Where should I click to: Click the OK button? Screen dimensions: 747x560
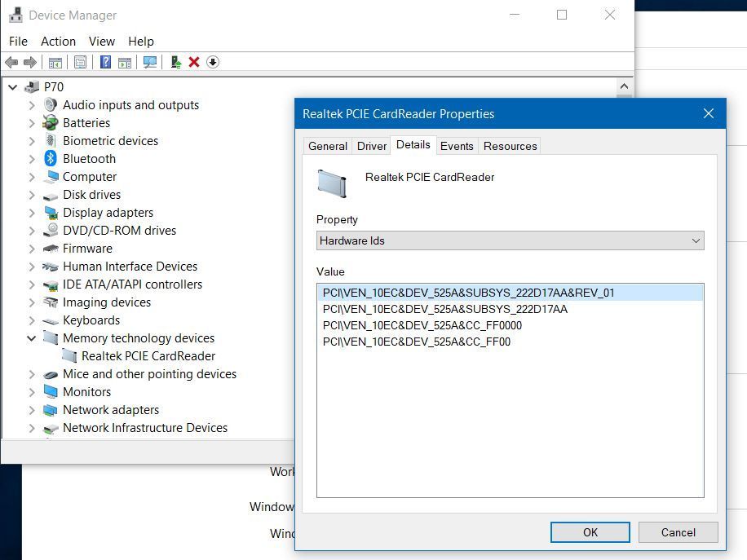tap(590, 532)
